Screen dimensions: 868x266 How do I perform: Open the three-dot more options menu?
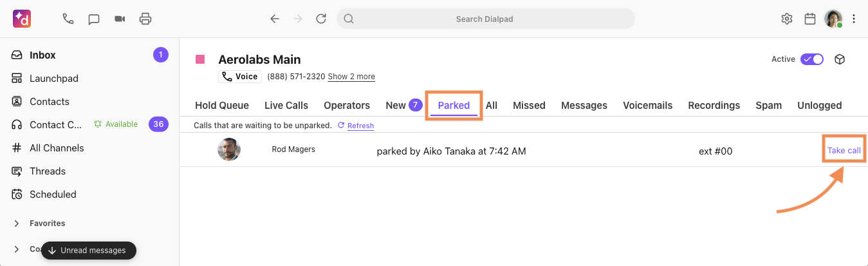coord(854,19)
